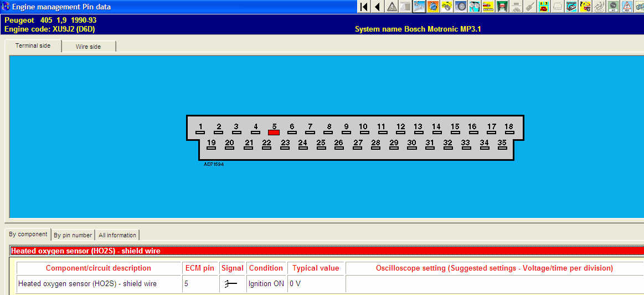The height and width of the screenshot is (295, 644).
Task: Switch to the Terminal side tab
Action: click(x=33, y=45)
